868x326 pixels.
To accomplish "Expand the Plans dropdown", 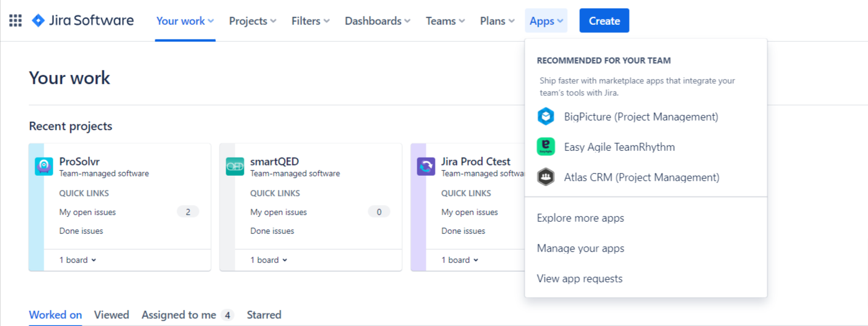I will coord(497,21).
